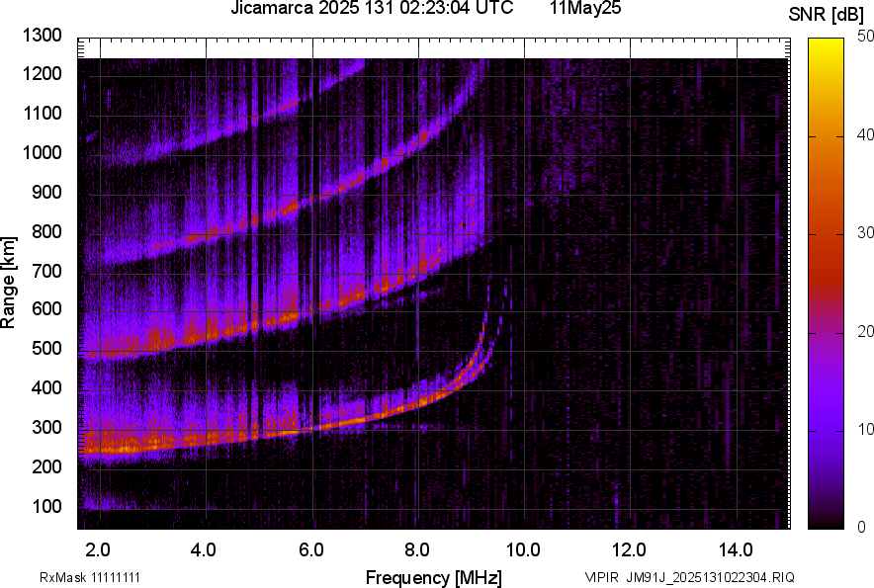Click the 1300 range tick label
874x588 pixels.
click(42, 36)
